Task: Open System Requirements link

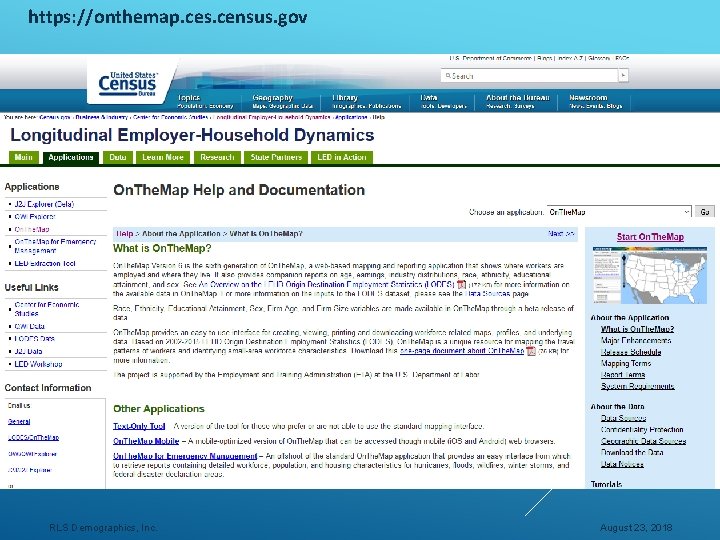Action: (637, 386)
